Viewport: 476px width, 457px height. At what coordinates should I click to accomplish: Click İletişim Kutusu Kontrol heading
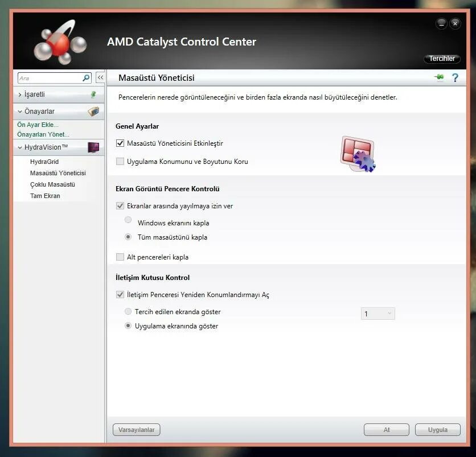tap(153, 278)
